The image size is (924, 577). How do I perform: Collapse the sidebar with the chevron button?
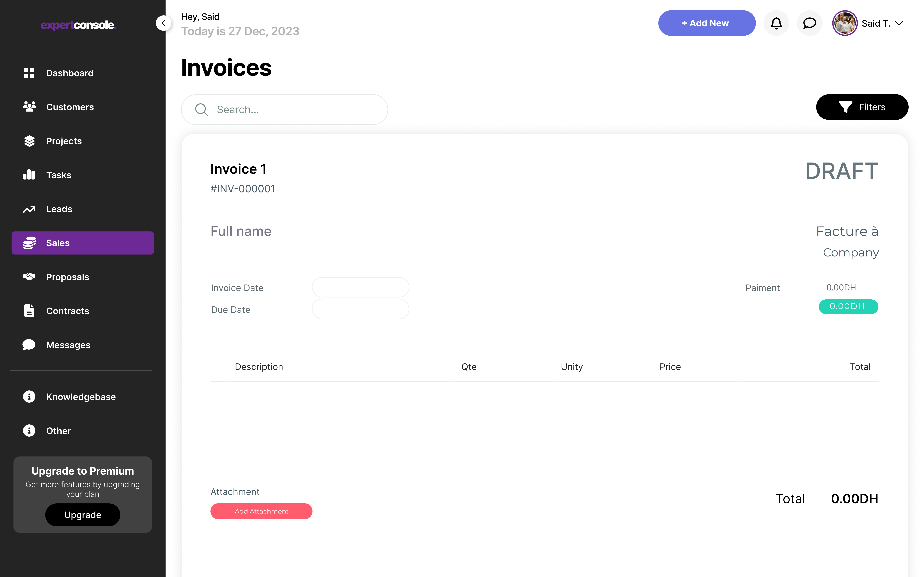tap(163, 23)
